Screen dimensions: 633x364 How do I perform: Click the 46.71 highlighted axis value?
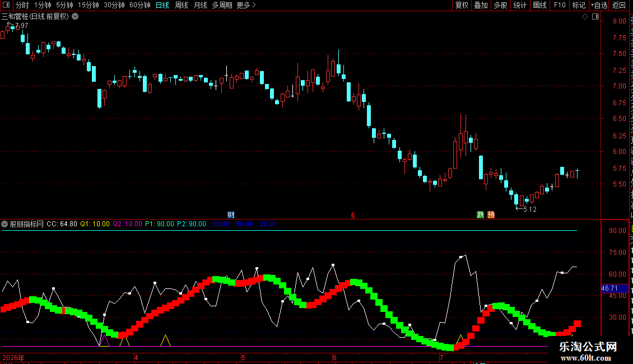[615, 288]
